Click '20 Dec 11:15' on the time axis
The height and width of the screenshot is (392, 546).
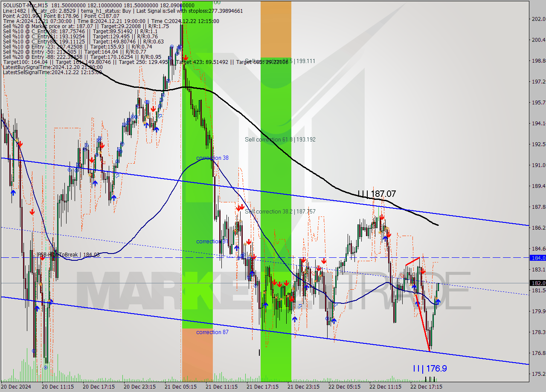(58, 387)
